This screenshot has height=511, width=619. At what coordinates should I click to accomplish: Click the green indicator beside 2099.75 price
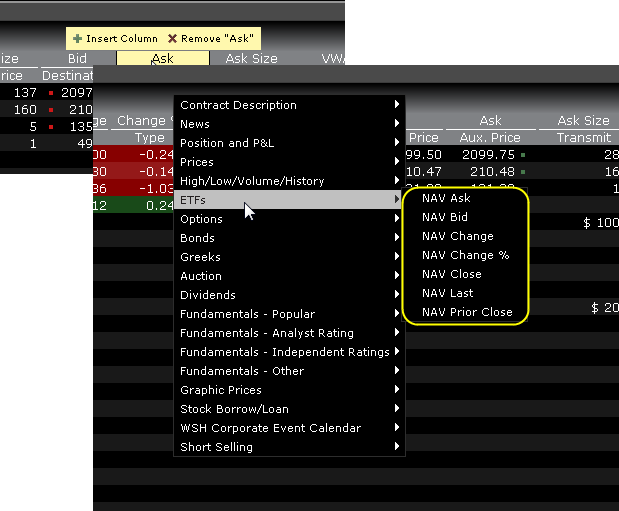coord(523,155)
